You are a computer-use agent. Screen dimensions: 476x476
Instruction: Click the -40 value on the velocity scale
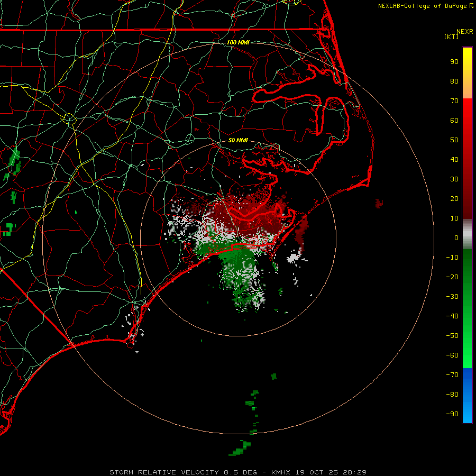(x=452, y=316)
